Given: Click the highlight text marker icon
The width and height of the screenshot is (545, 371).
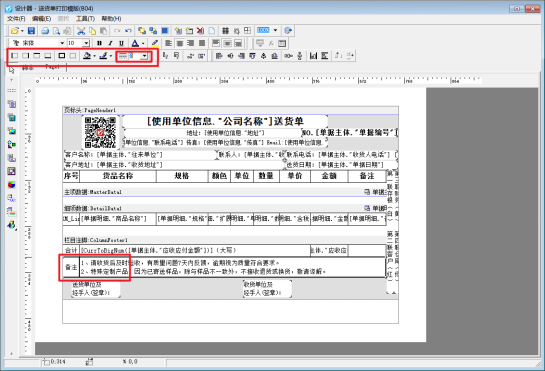Looking at the screenshot, I should point(155,43).
